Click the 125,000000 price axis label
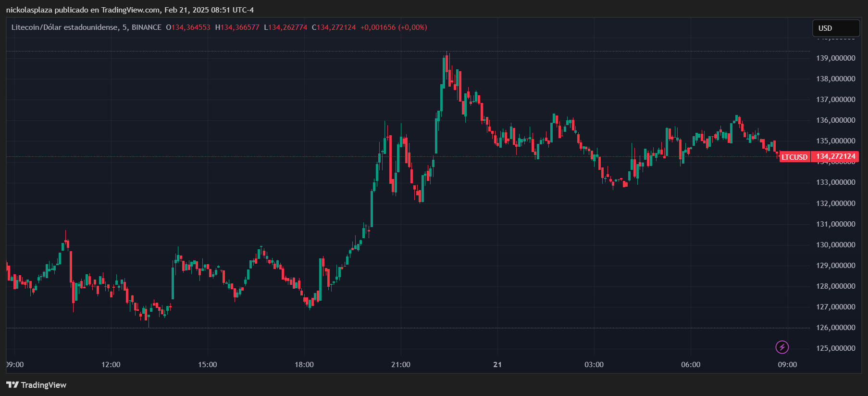 point(836,348)
